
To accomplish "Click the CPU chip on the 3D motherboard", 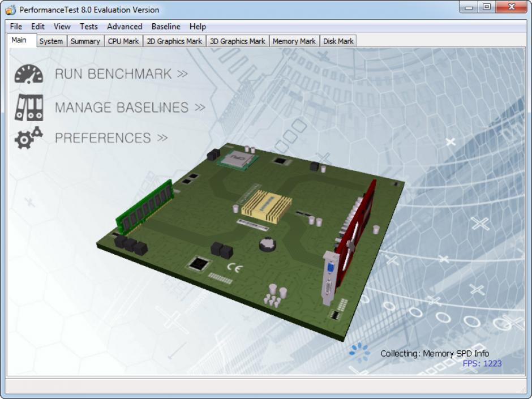I will [238, 160].
